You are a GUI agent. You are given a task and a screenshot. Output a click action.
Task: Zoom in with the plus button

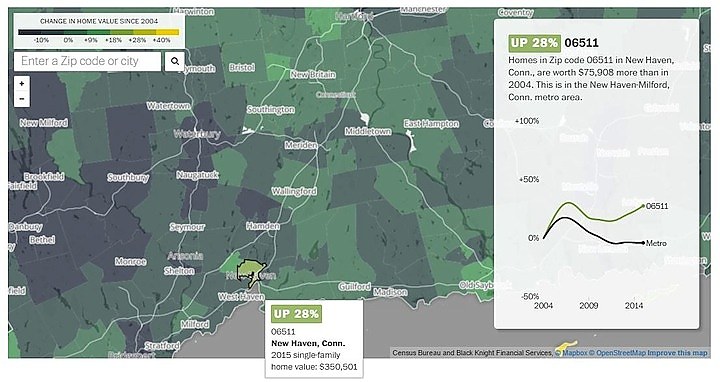coord(22,84)
